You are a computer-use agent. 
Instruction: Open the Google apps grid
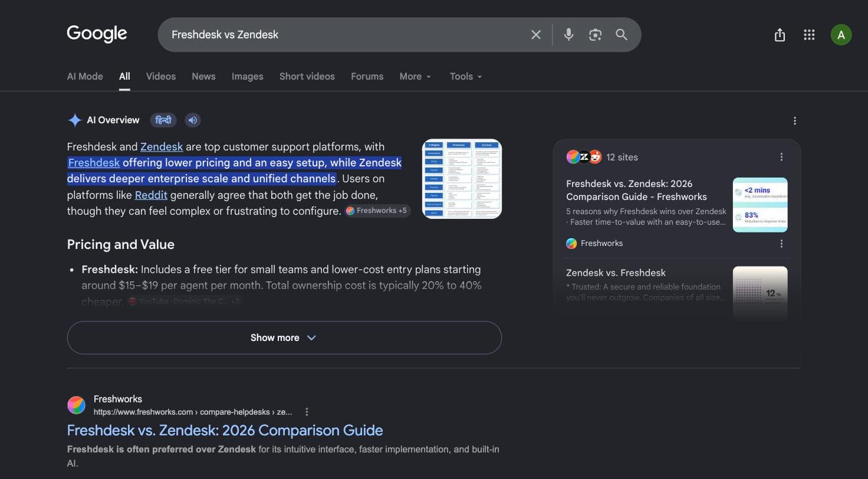pyautogui.click(x=809, y=35)
